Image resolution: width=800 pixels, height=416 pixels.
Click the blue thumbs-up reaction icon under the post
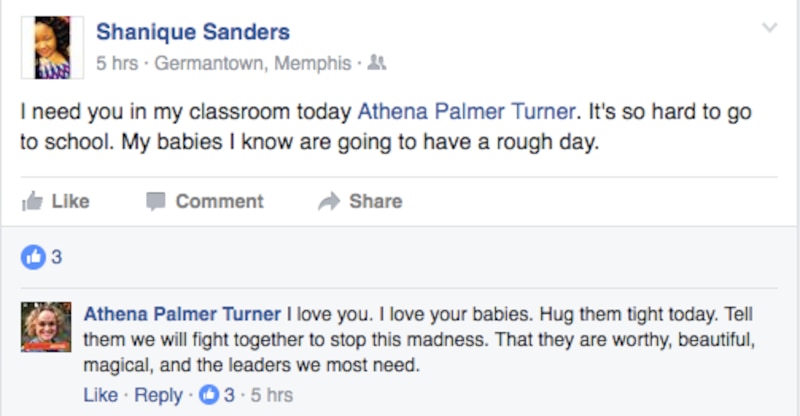[x=33, y=257]
